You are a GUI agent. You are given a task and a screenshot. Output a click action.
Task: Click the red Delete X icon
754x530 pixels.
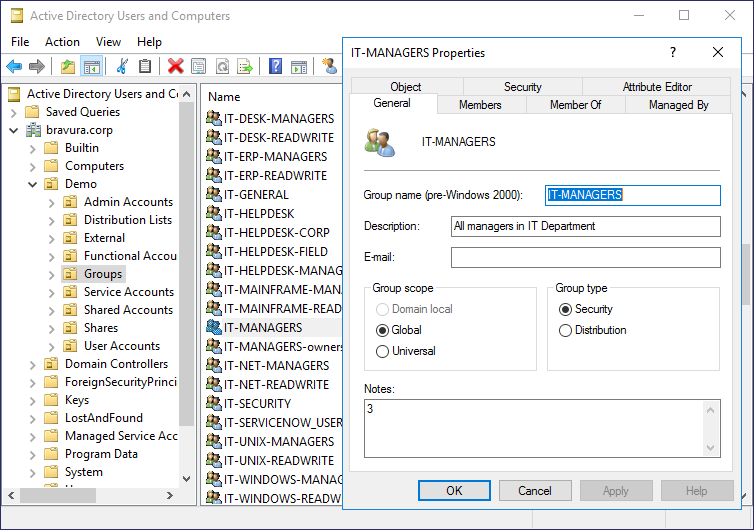(176, 66)
